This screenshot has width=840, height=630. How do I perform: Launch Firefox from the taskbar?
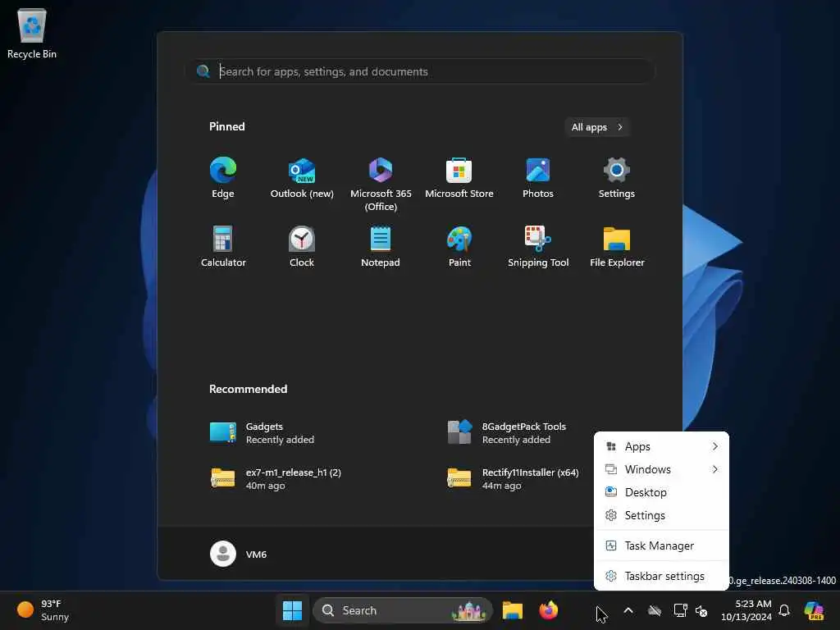point(548,610)
